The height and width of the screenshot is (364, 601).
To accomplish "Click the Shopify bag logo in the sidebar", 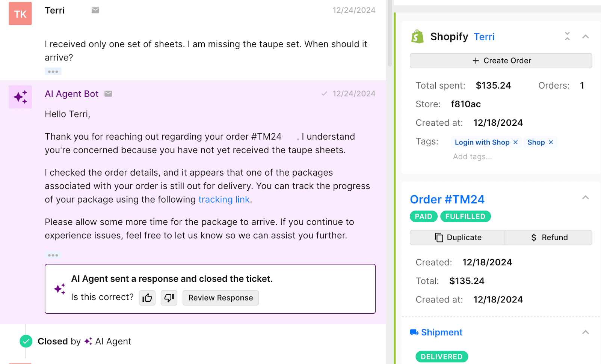I will (x=417, y=36).
